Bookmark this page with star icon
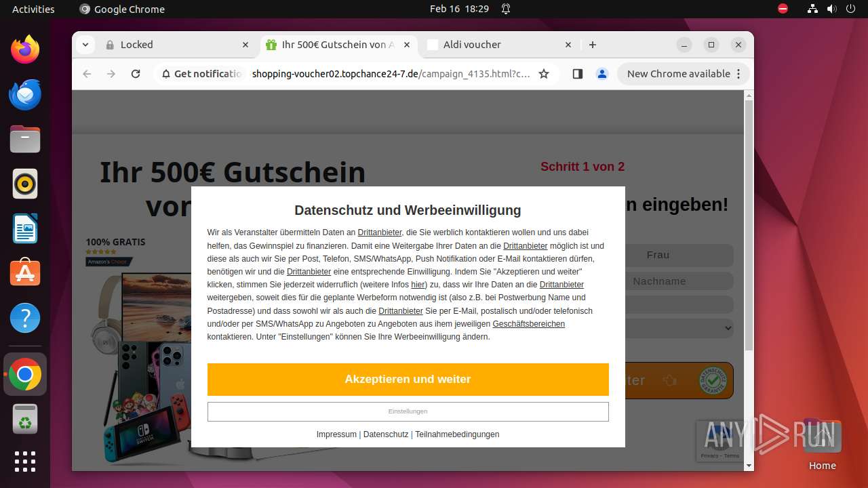The width and height of the screenshot is (868, 488). (x=544, y=74)
